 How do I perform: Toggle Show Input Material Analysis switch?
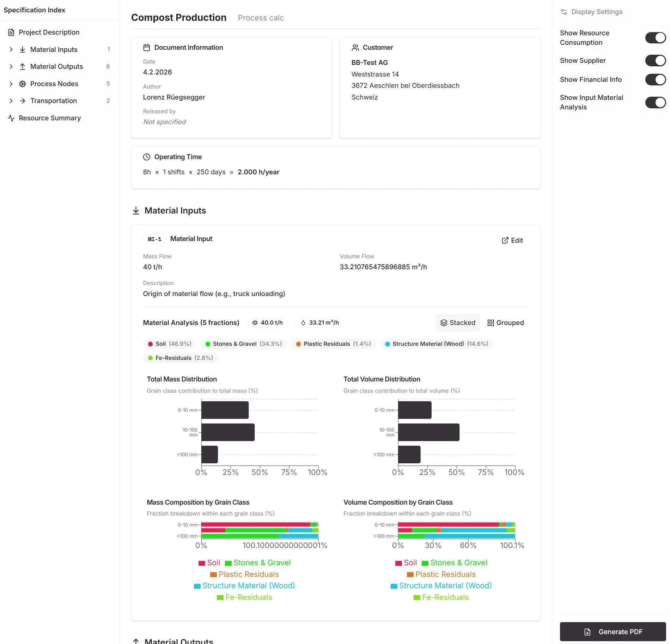coord(655,103)
